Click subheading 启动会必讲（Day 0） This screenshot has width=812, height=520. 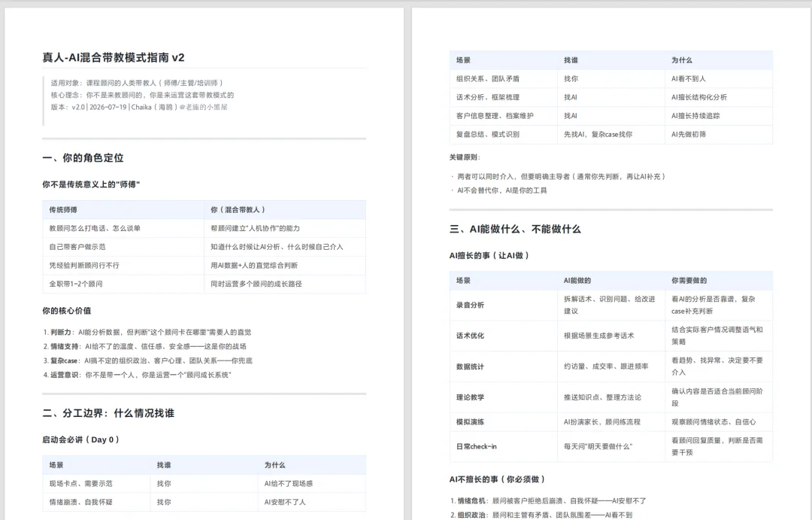80,439
